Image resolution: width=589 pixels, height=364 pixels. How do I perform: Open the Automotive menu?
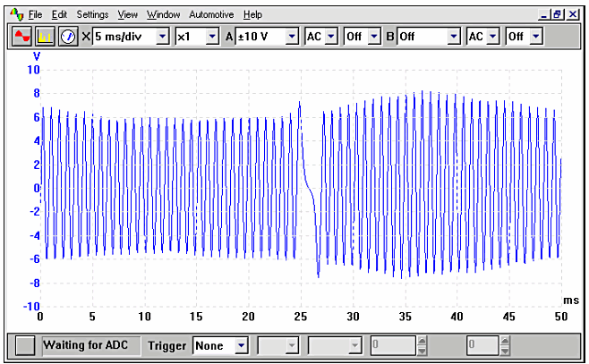pos(211,15)
